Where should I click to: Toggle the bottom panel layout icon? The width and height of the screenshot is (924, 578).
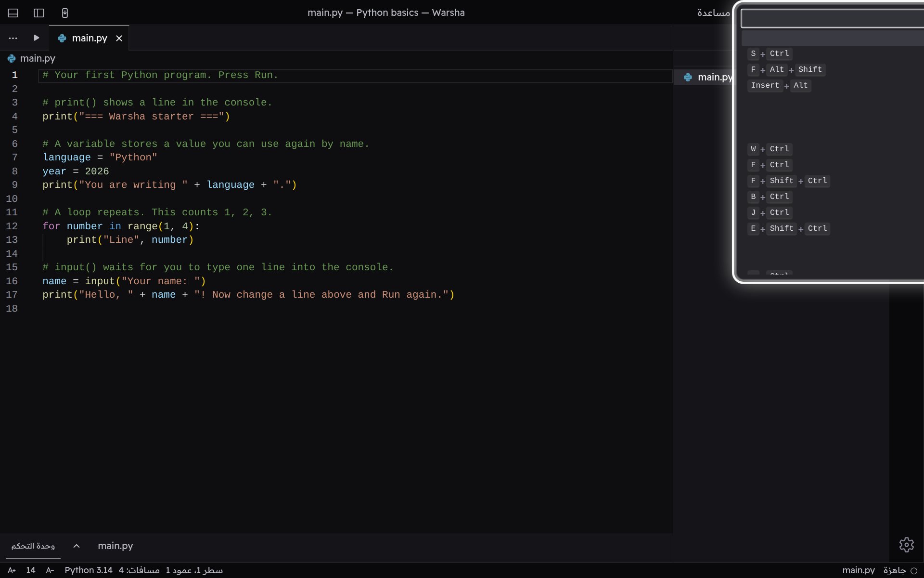(13, 13)
